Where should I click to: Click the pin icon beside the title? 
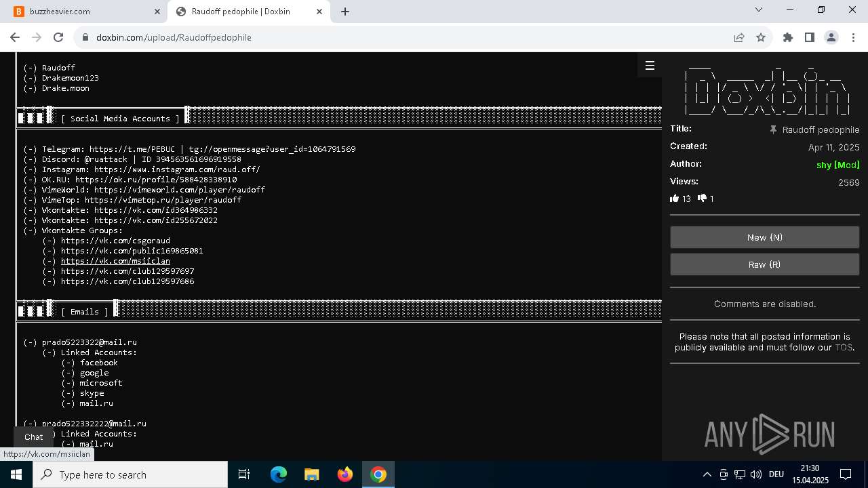(x=773, y=129)
